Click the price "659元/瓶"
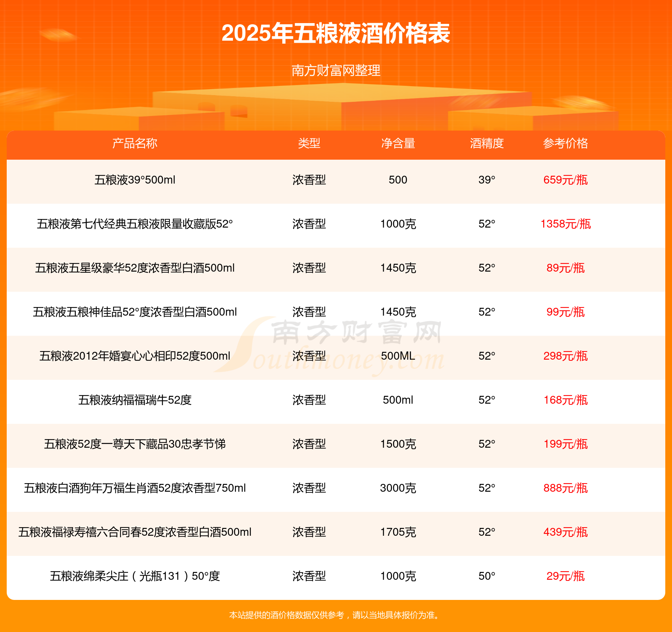The image size is (672, 632). (566, 180)
